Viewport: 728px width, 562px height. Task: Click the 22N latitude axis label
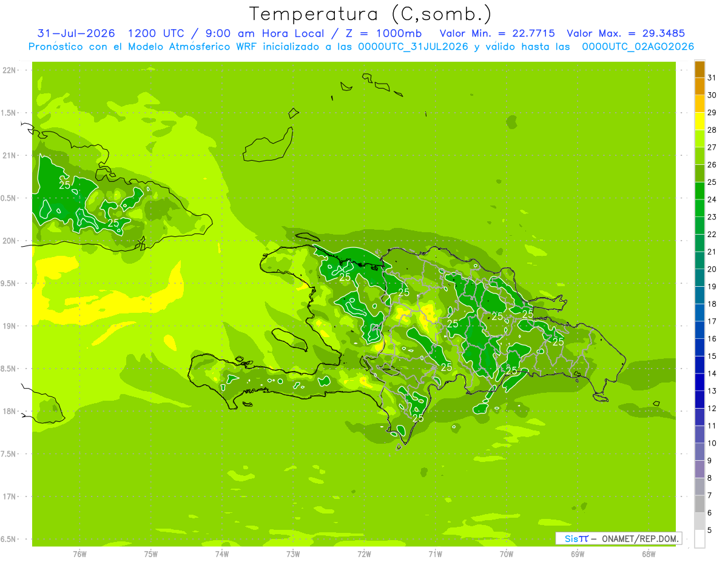10,70
